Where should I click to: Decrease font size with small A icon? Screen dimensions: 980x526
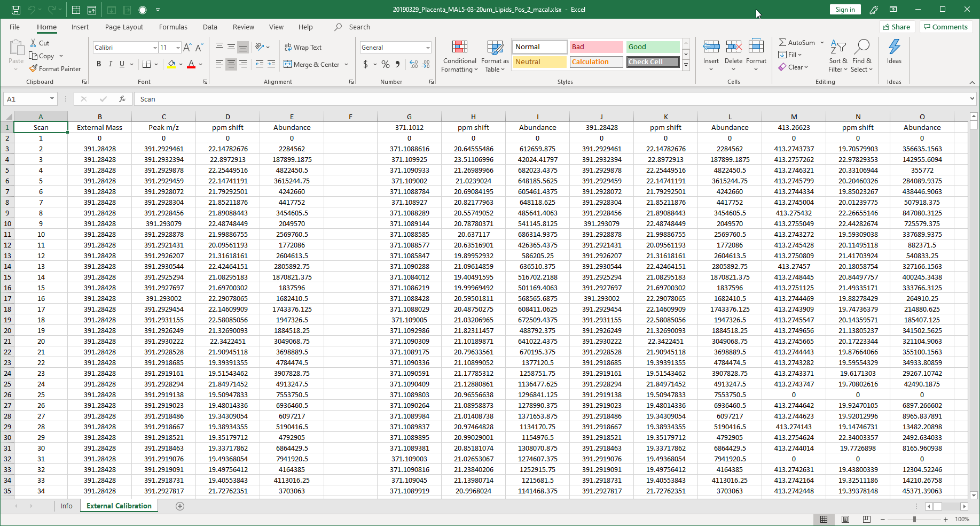[199, 47]
